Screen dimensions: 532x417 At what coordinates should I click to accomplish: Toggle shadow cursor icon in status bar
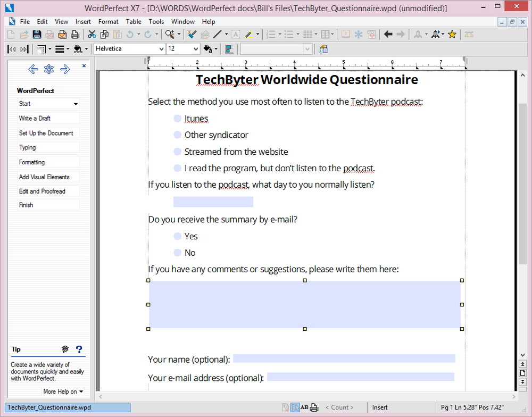[295, 407]
